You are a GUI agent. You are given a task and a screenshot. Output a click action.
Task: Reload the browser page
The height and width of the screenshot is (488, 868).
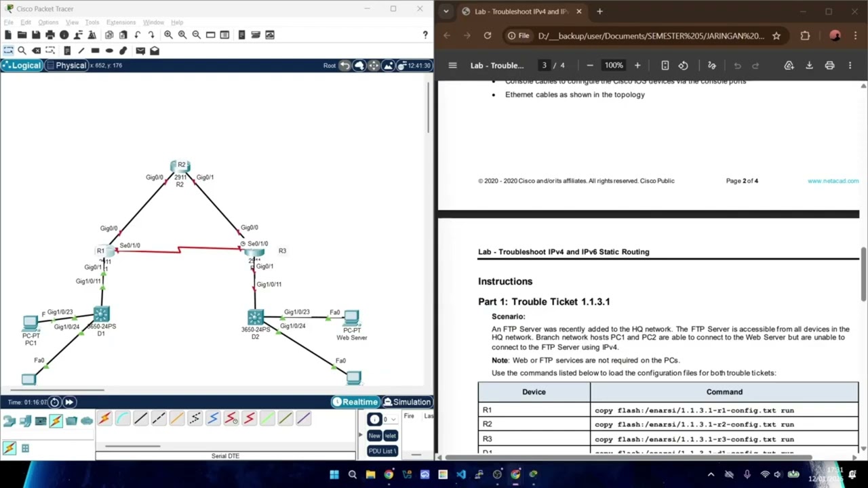coord(487,36)
